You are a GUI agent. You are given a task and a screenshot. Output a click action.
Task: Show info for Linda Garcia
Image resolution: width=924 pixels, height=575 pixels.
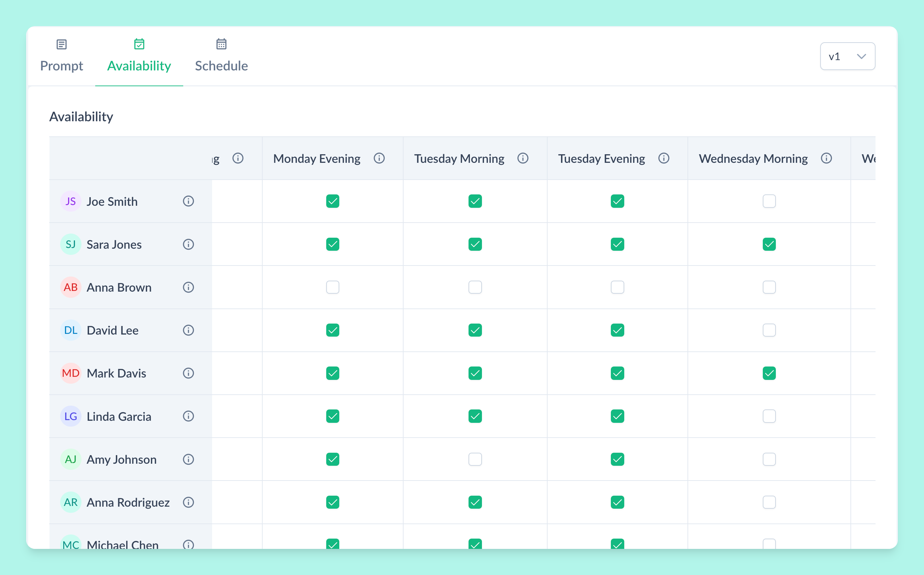188,416
